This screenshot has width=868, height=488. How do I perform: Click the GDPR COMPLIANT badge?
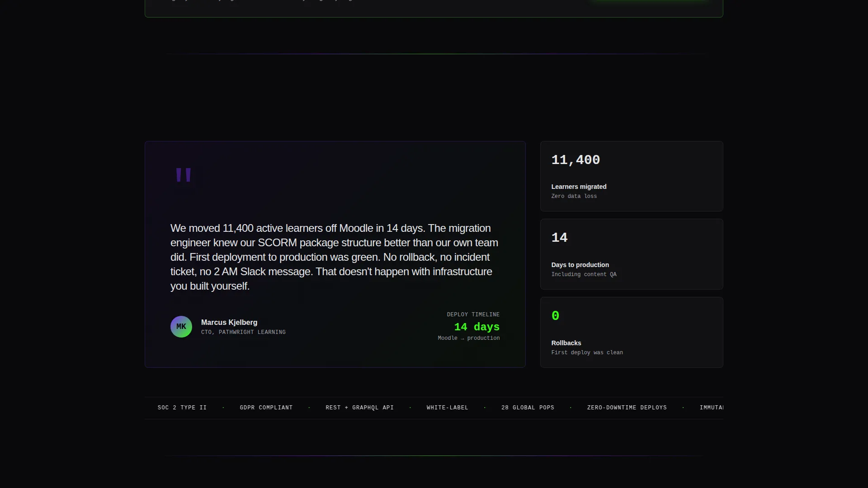coord(266,408)
